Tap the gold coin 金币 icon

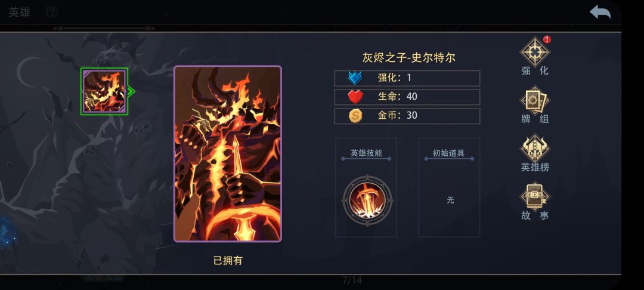[355, 116]
